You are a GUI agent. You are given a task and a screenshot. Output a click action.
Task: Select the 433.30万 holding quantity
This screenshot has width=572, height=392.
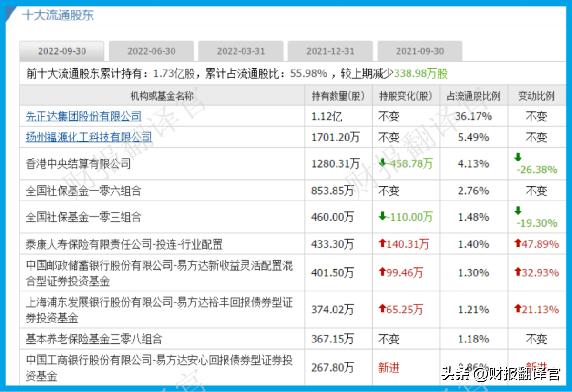(333, 245)
